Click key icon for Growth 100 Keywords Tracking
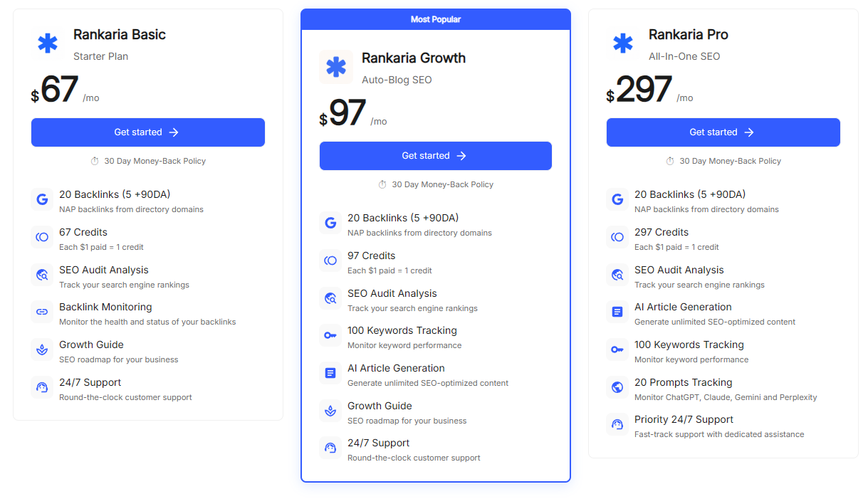This screenshot has height=499, width=868. (330, 335)
